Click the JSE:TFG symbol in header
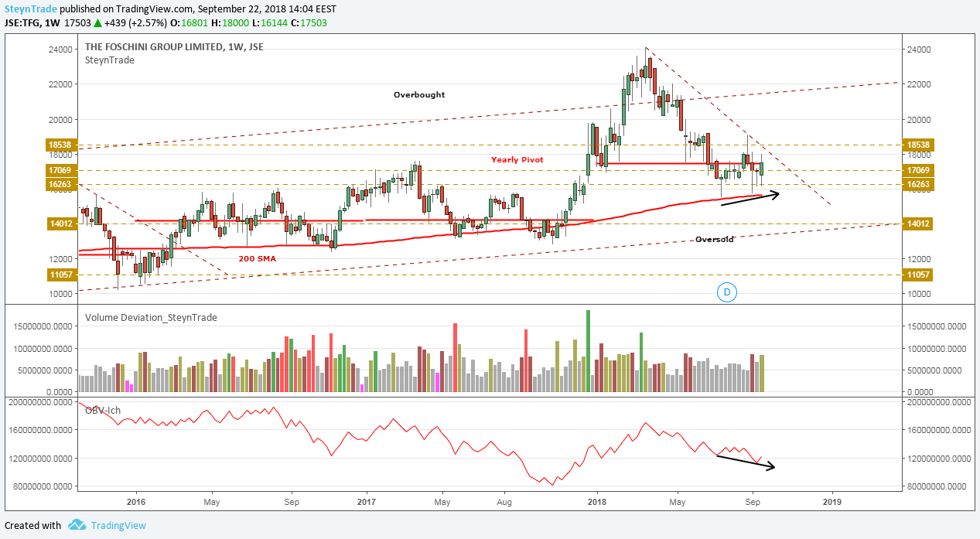The width and height of the screenshot is (980, 539). coord(22,22)
